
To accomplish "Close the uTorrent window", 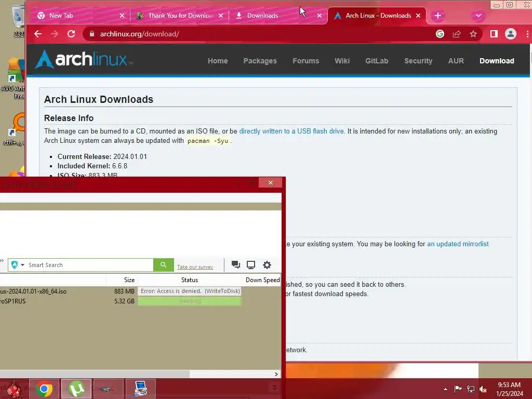I will [x=270, y=182].
